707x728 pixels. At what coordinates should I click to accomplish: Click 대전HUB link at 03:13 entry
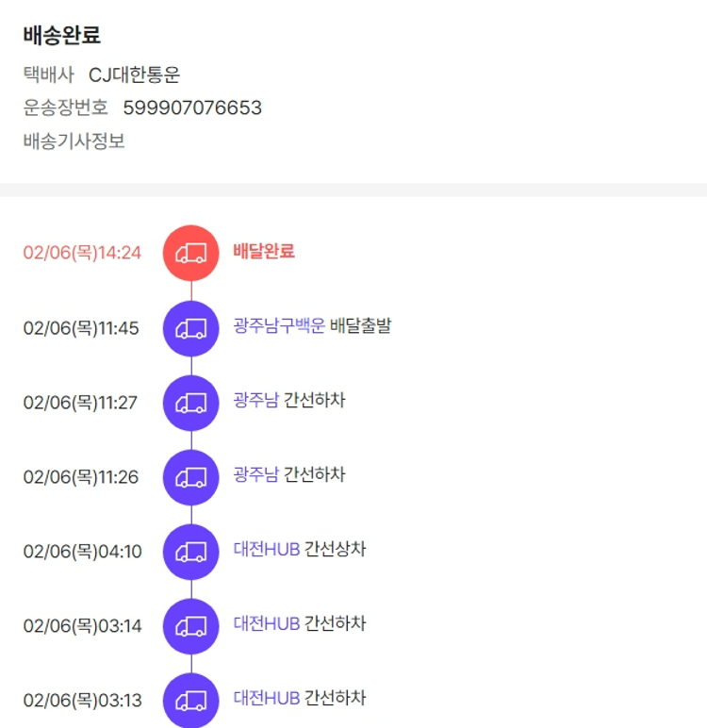coord(267,699)
